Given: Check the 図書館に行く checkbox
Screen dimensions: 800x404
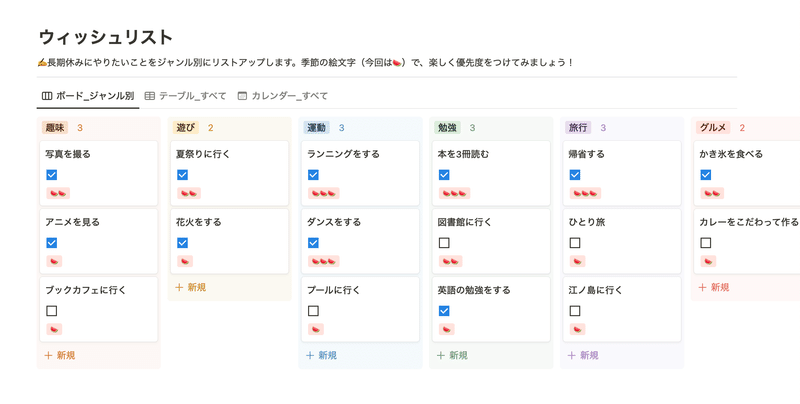Looking at the screenshot, I should (x=444, y=243).
